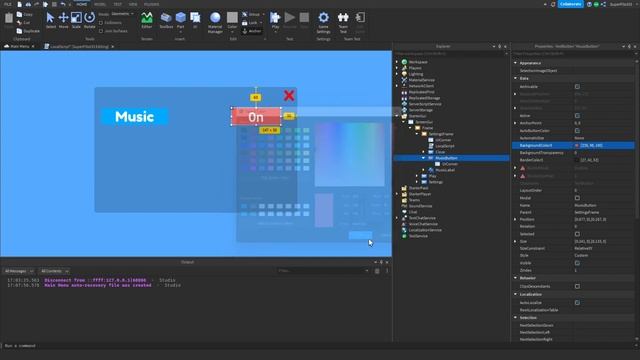Collapse the MusicButton node in Explorer
Image resolution: width=640 pixels, height=360 pixels.
click(423, 158)
